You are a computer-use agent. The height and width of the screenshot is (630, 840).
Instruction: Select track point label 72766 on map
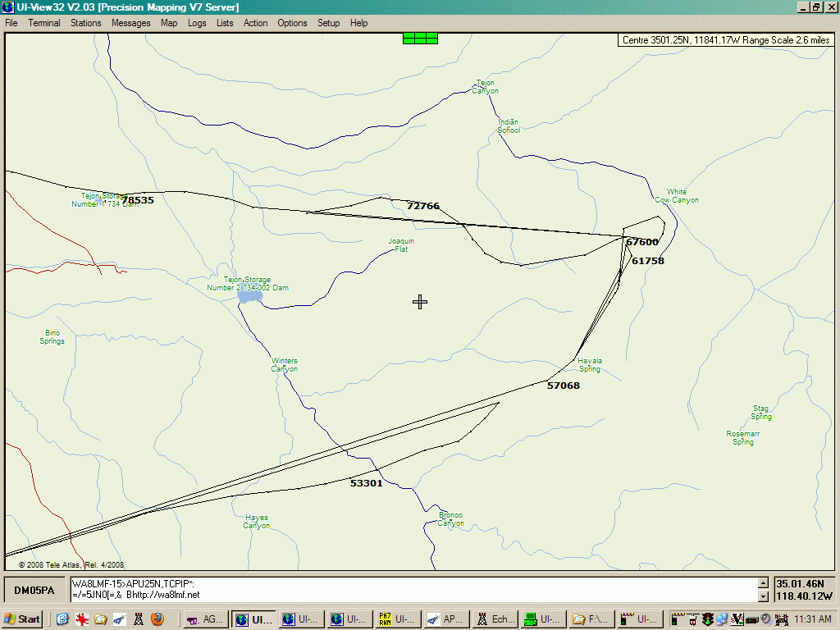coord(423,206)
